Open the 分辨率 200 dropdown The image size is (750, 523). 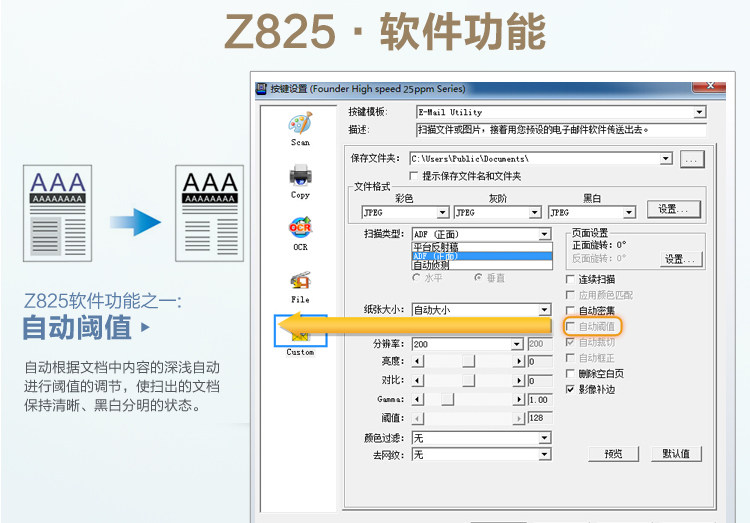tap(517, 344)
